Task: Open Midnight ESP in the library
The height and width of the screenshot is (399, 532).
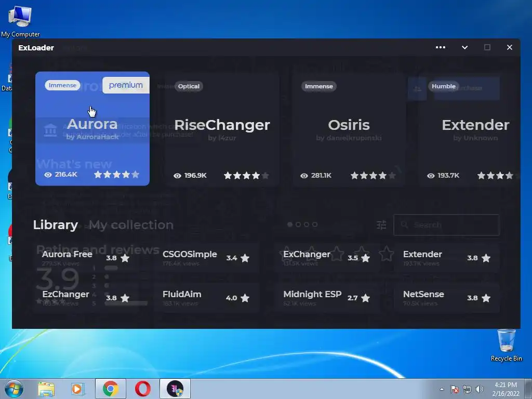Action: tap(327, 298)
